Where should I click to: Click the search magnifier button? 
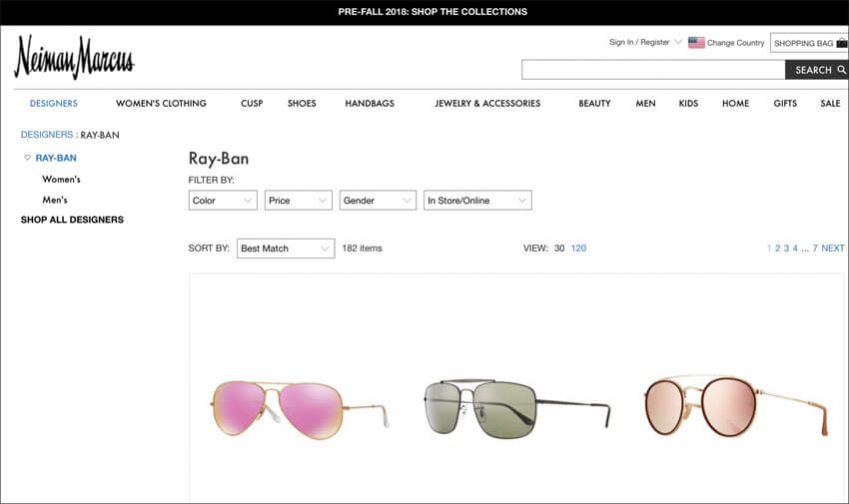816,70
